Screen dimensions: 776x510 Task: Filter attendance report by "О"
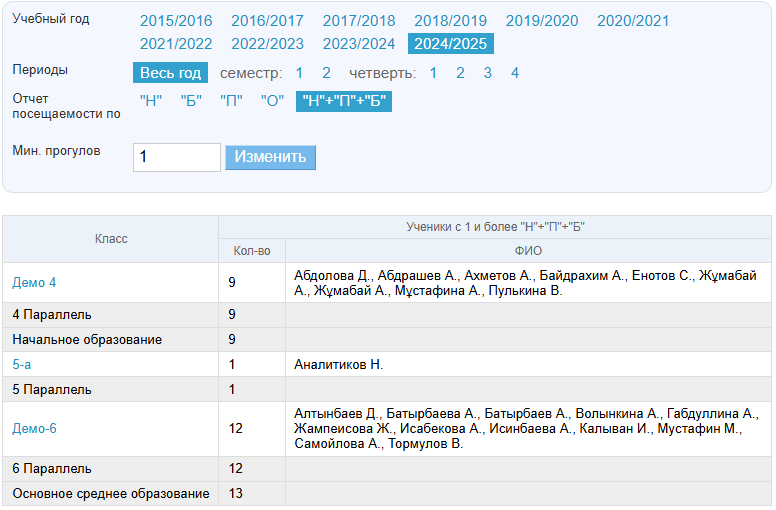tap(272, 101)
